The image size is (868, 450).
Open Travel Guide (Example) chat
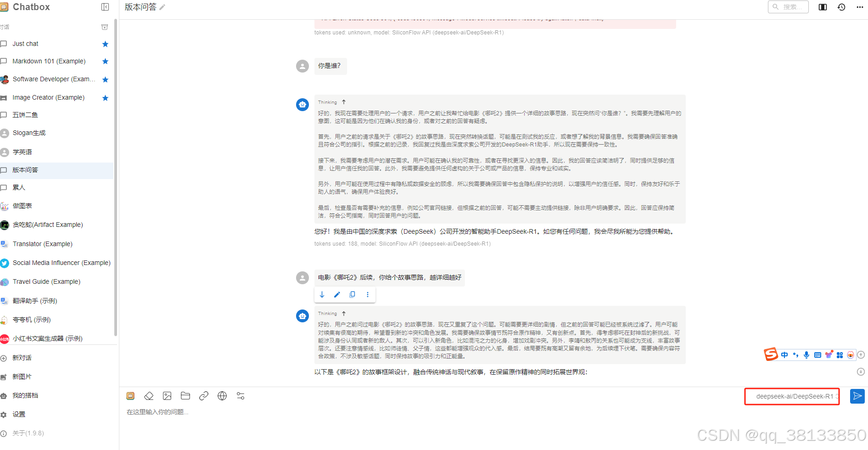56,281
